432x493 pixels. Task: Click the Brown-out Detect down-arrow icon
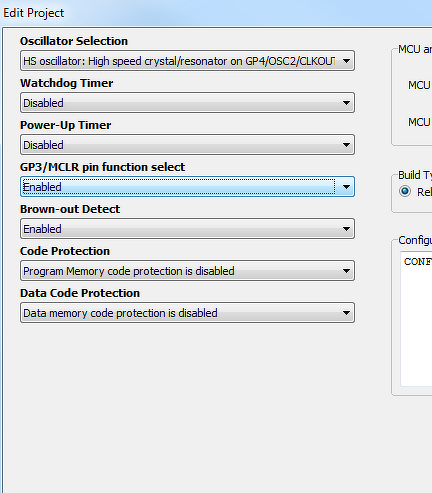coord(346,229)
